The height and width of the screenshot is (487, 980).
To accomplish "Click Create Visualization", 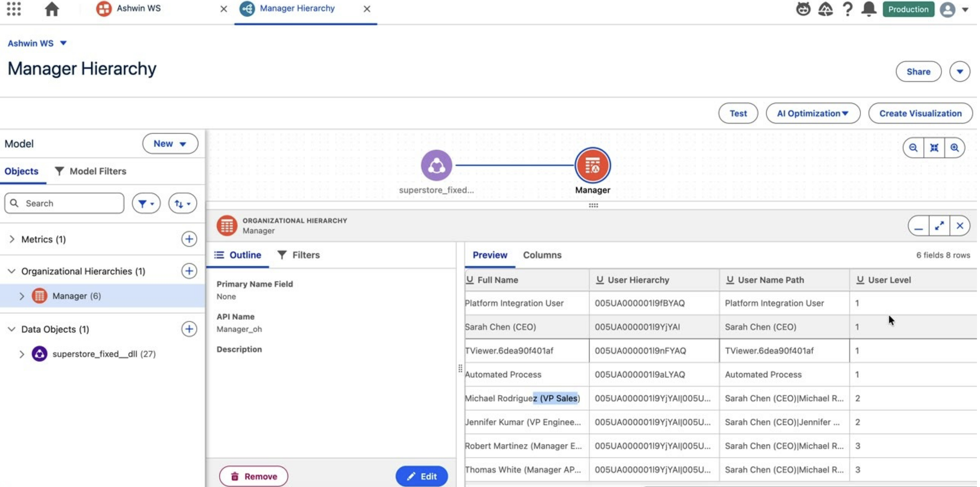I will coord(920,113).
